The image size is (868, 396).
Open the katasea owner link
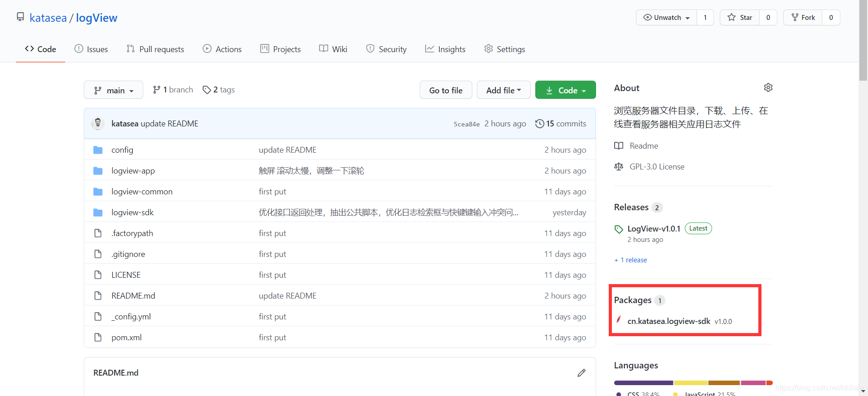(x=48, y=18)
